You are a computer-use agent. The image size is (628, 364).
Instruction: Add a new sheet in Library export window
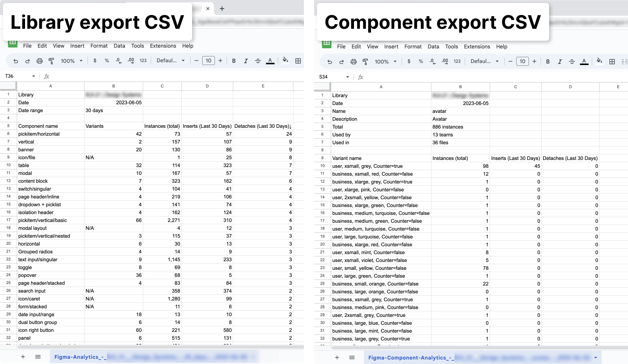[23, 357]
